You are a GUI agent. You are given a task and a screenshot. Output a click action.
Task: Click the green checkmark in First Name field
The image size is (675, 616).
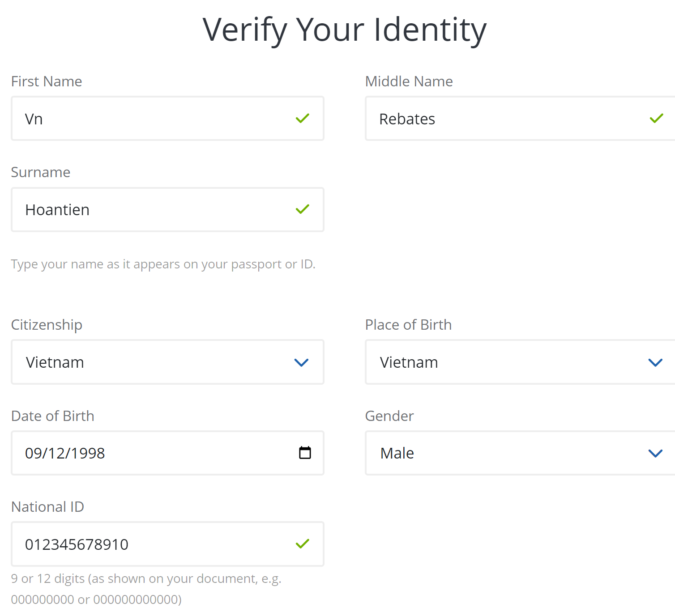303,118
